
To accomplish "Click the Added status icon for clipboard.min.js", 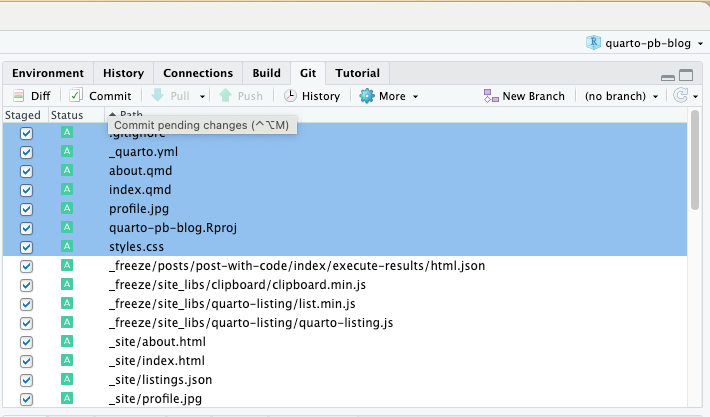I will tap(67, 284).
